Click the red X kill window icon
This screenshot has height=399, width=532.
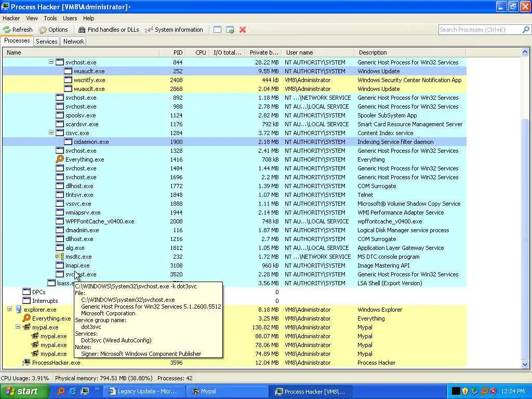243,30
